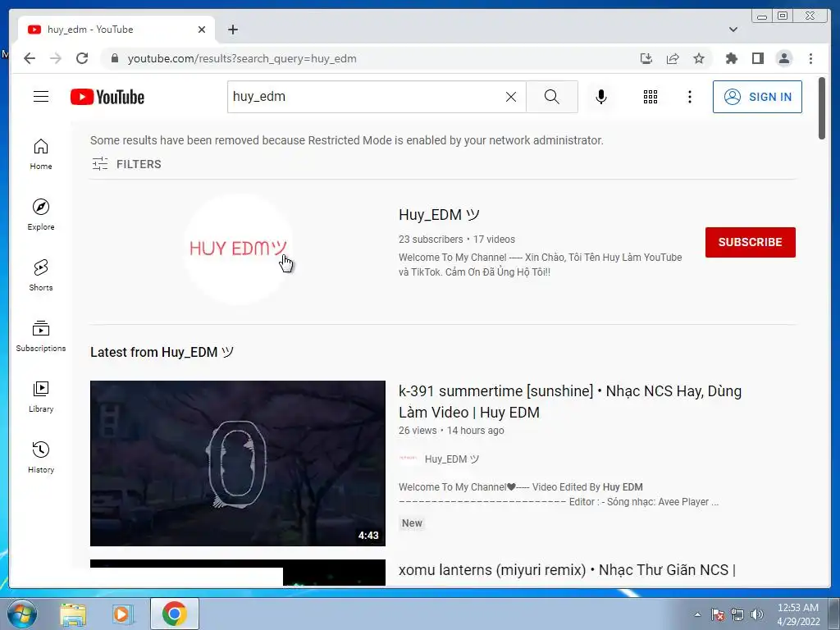Open Windows Explorer from the taskbar
The width and height of the screenshot is (840, 630).
pyautogui.click(x=73, y=614)
